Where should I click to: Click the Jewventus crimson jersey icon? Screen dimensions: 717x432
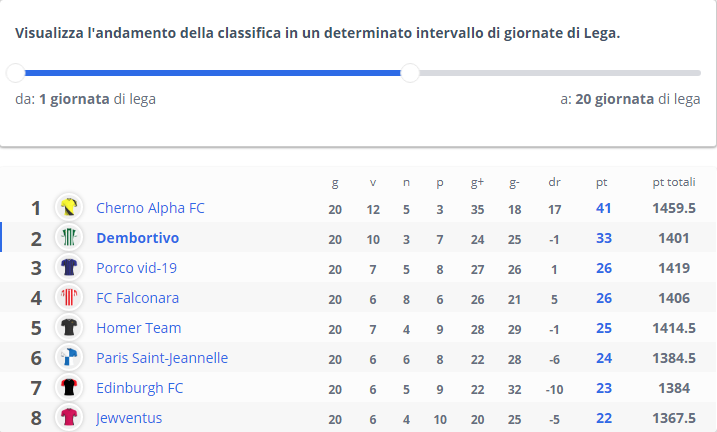[69, 417]
